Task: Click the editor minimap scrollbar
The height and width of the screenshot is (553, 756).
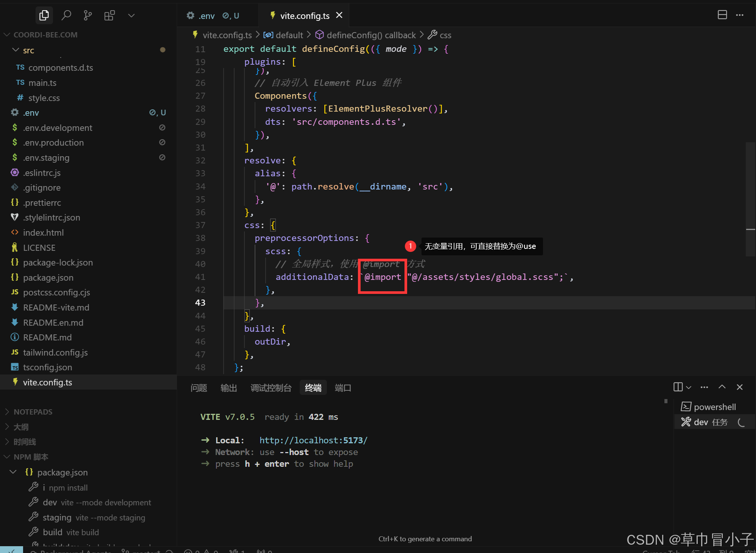Action: (x=751, y=199)
